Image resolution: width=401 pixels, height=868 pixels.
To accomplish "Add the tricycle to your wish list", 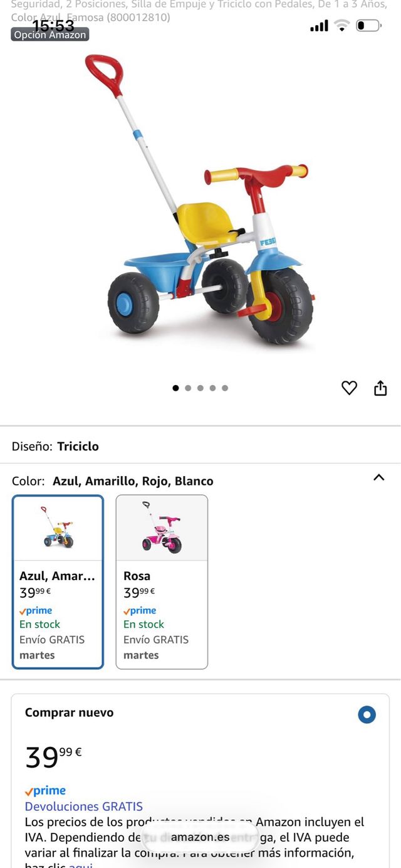I will coord(349,388).
